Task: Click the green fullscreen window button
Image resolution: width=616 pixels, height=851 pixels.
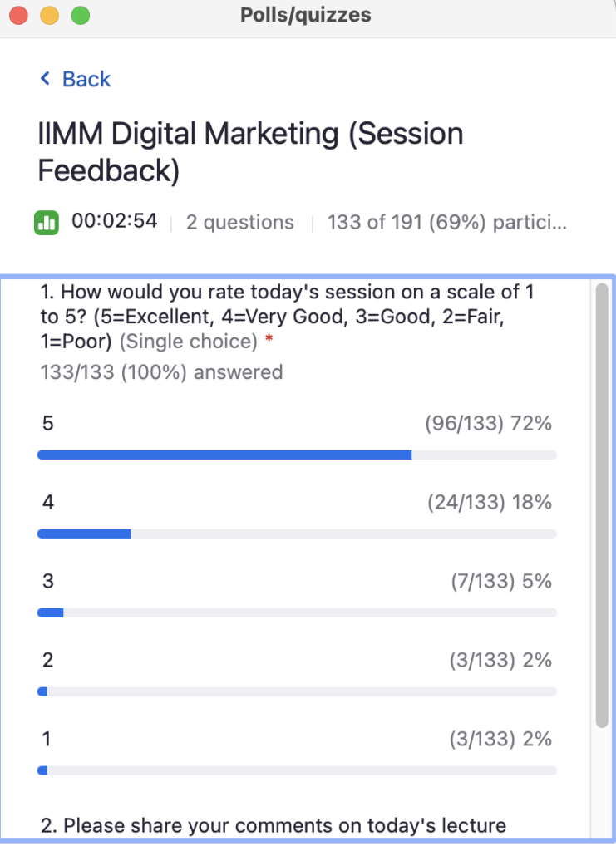Action: (x=81, y=15)
